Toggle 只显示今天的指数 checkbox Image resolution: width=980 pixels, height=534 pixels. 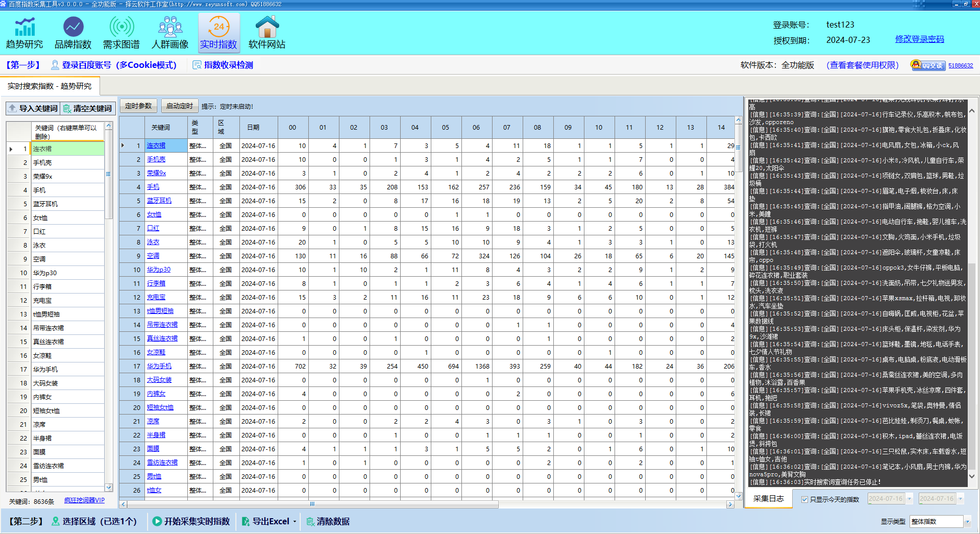pos(805,499)
